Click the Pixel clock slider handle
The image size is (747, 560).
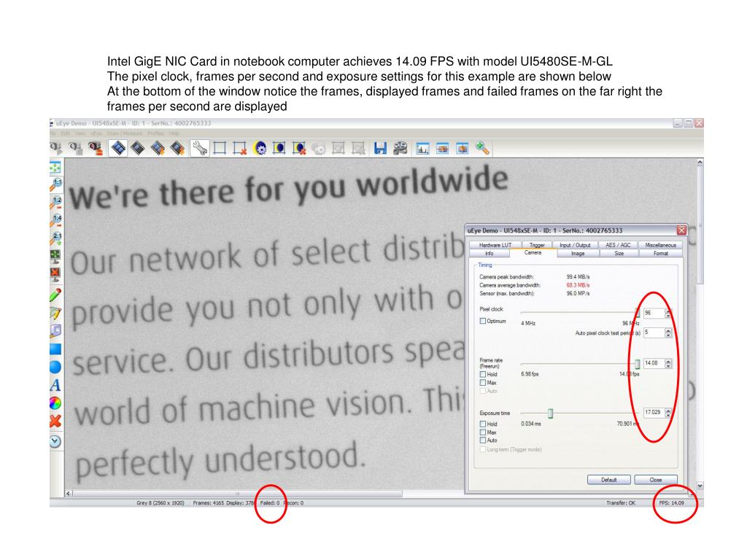point(638,314)
